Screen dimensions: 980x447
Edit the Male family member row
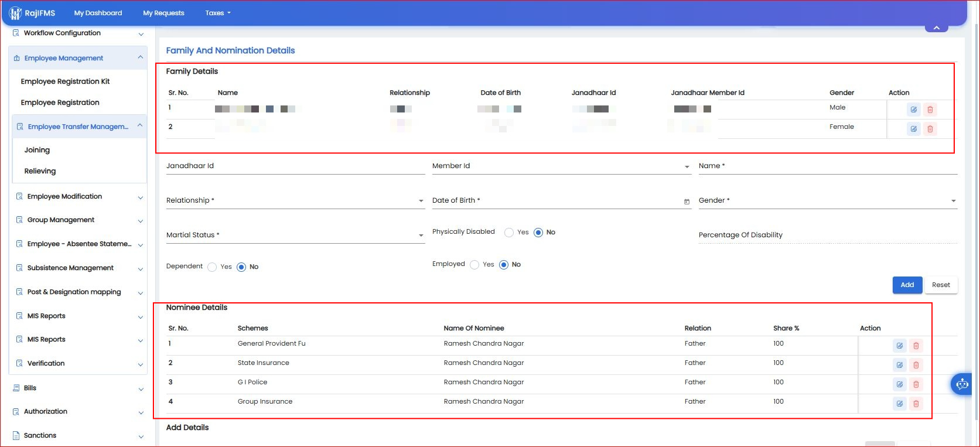click(913, 110)
